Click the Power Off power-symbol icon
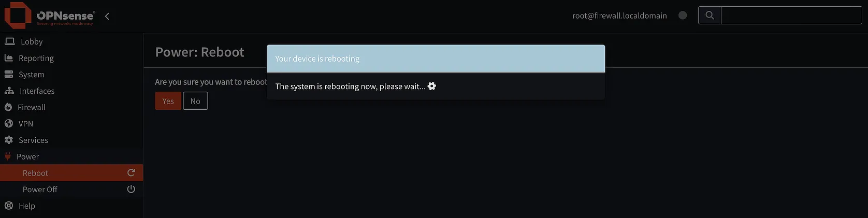The image size is (868, 218). pyautogui.click(x=131, y=190)
